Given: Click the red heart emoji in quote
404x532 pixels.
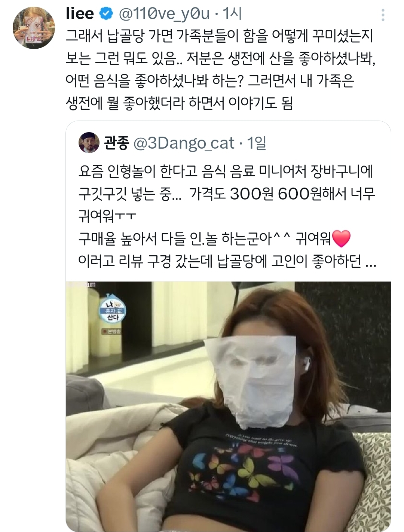Looking at the screenshot, I should [341, 238].
